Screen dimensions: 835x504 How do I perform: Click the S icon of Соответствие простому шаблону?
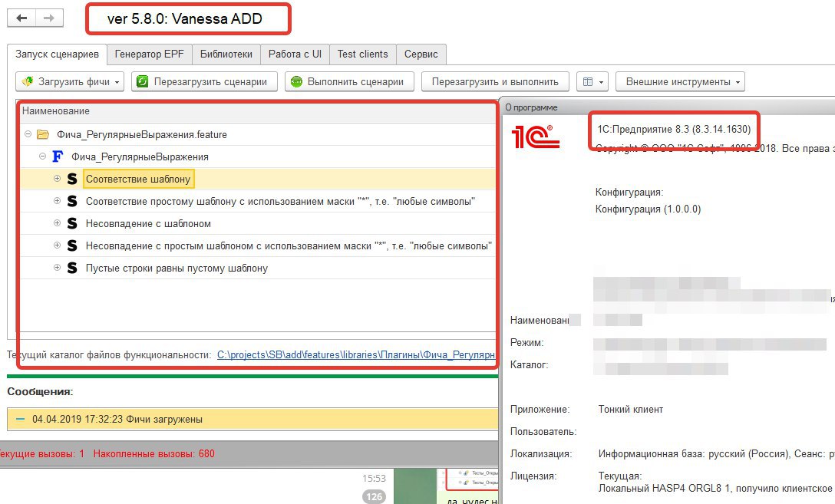[x=72, y=201]
